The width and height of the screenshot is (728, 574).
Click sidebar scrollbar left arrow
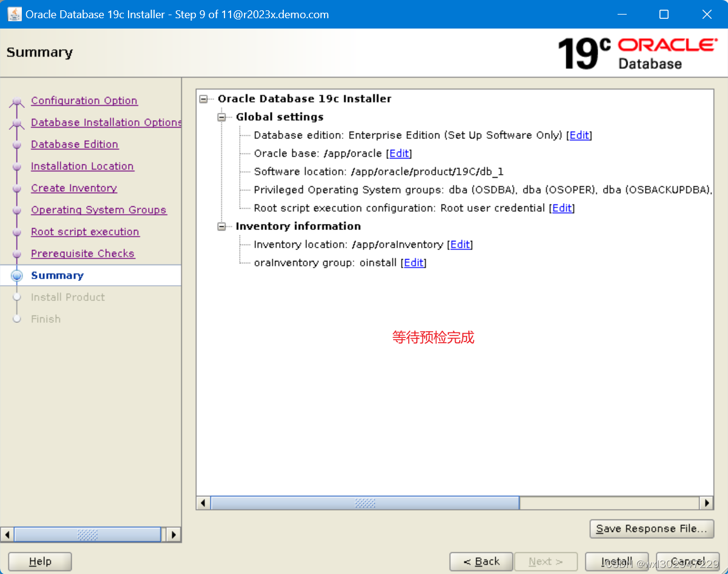click(x=7, y=535)
